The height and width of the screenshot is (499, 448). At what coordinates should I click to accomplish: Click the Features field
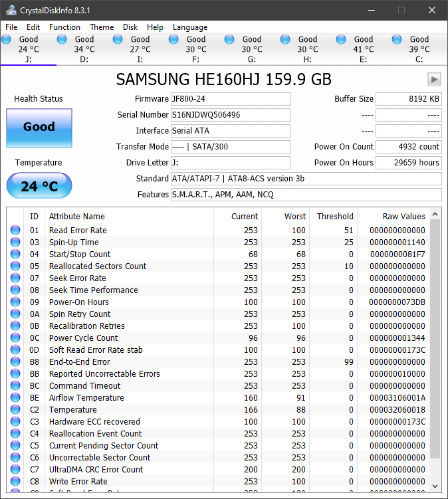pos(306,195)
